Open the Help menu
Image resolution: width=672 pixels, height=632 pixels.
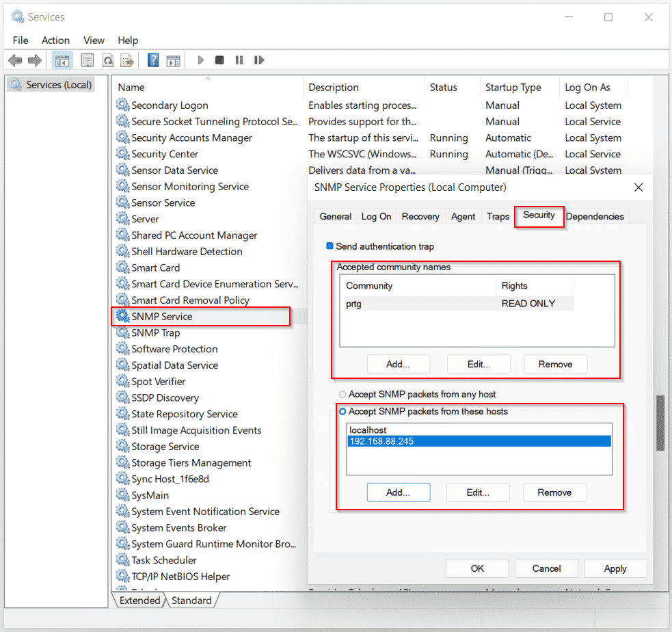point(128,40)
